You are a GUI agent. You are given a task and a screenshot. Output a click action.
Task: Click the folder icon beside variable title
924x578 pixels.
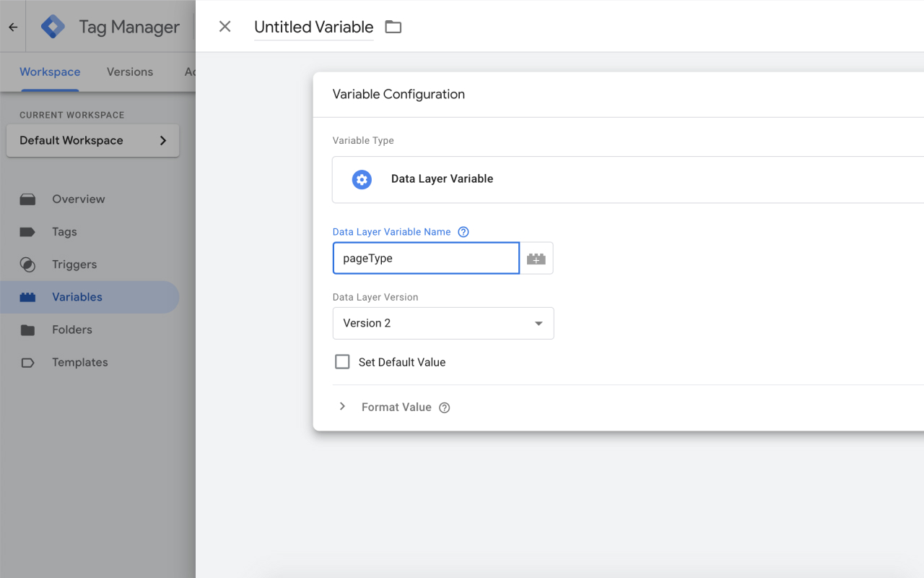pos(393,27)
